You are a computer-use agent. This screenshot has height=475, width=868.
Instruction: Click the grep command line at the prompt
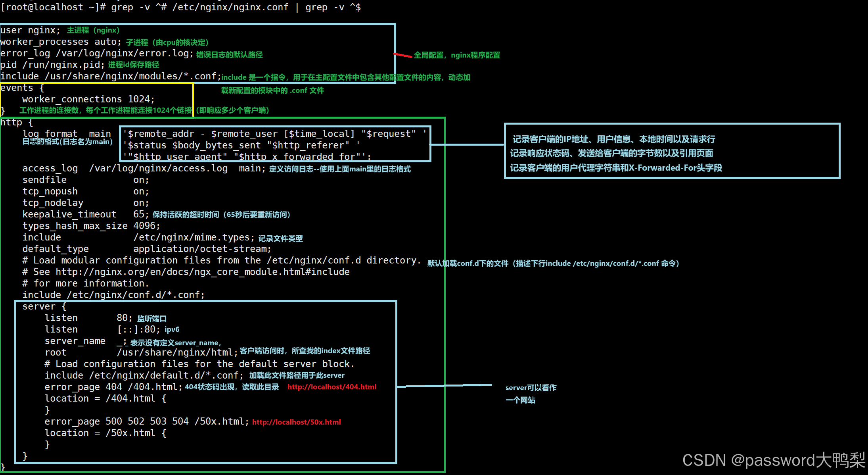[180, 7]
